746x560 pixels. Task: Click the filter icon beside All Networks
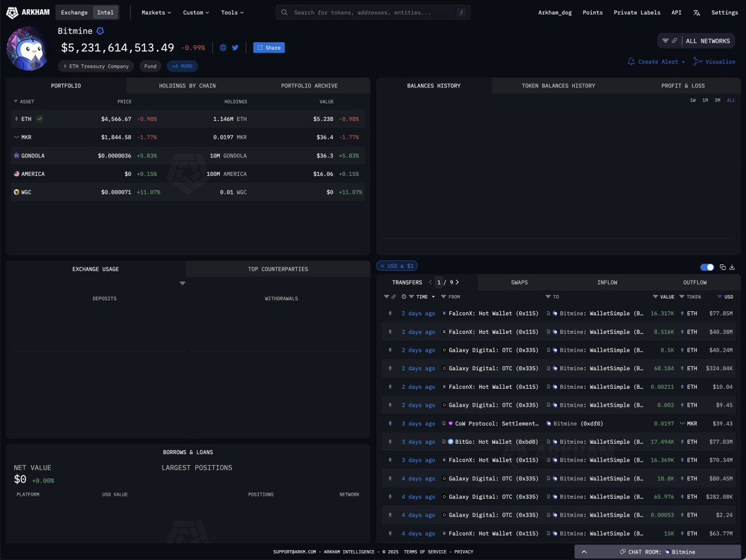click(665, 41)
